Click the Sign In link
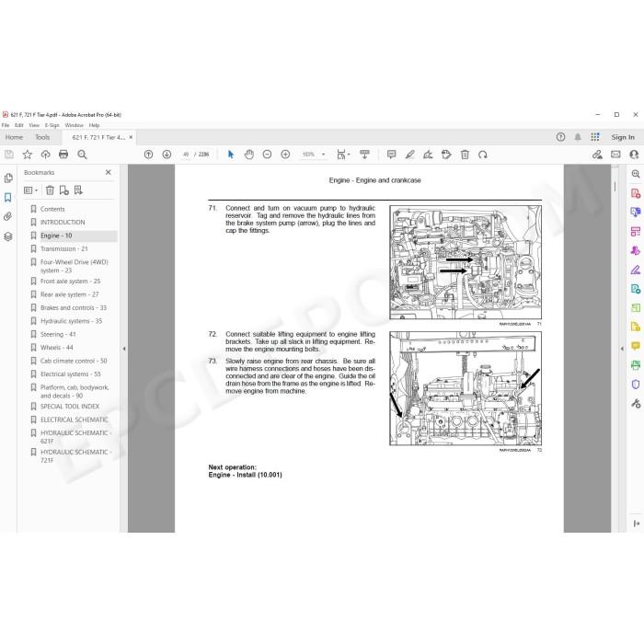This screenshot has width=644, height=644. click(x=623, y=138)
